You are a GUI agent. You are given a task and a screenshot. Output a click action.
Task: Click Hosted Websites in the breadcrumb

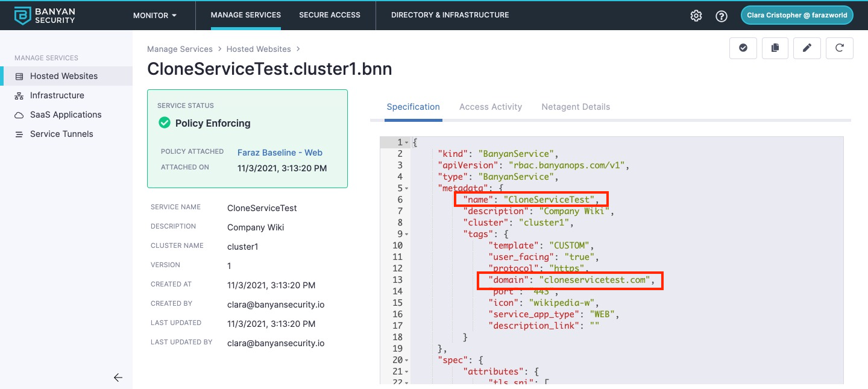tap(259, 49)
